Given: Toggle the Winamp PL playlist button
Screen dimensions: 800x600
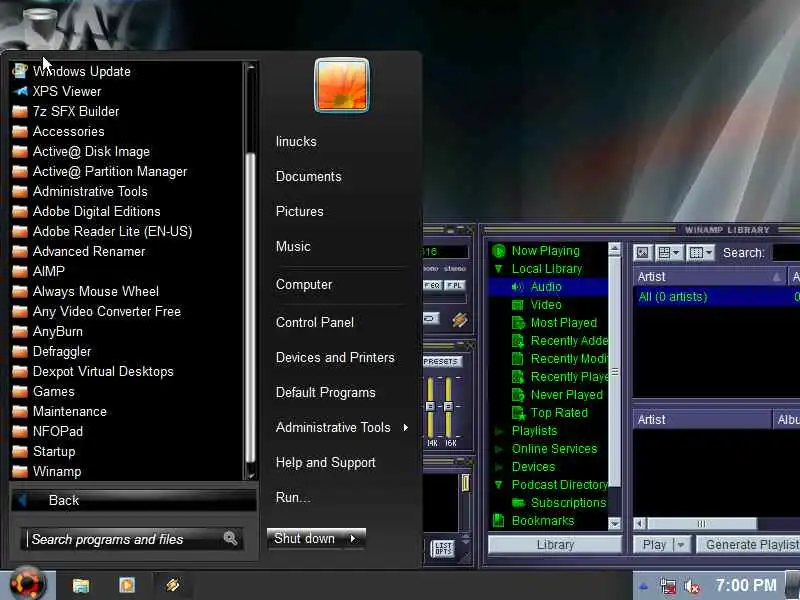Looking at the screenshot, I should 454,285.
